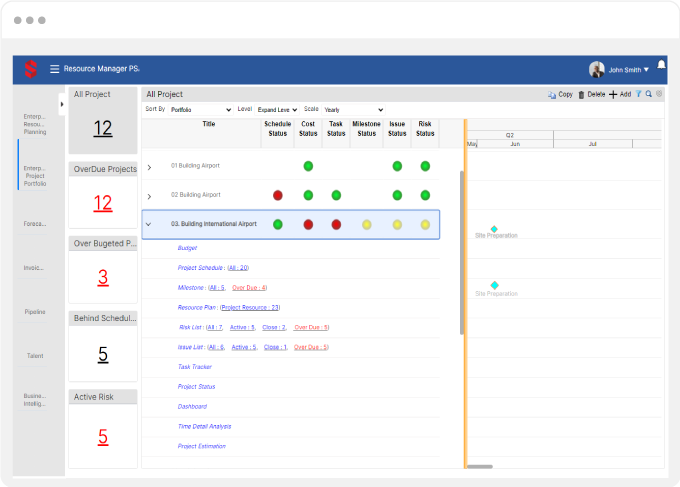
Task: Click the Add plus button
Action: point(620,95)
